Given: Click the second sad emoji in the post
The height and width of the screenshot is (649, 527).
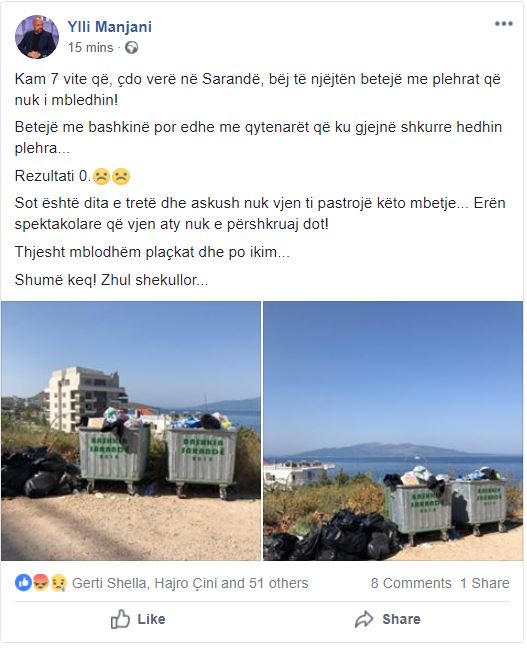Looking at the screenshot, I should 121,176.
